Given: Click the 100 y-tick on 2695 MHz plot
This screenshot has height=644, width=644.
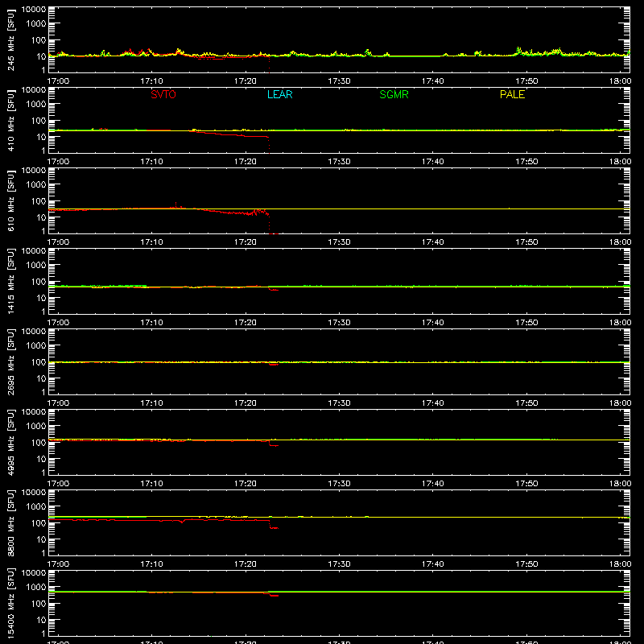Looking at the screenshot, I should (39, 361).
